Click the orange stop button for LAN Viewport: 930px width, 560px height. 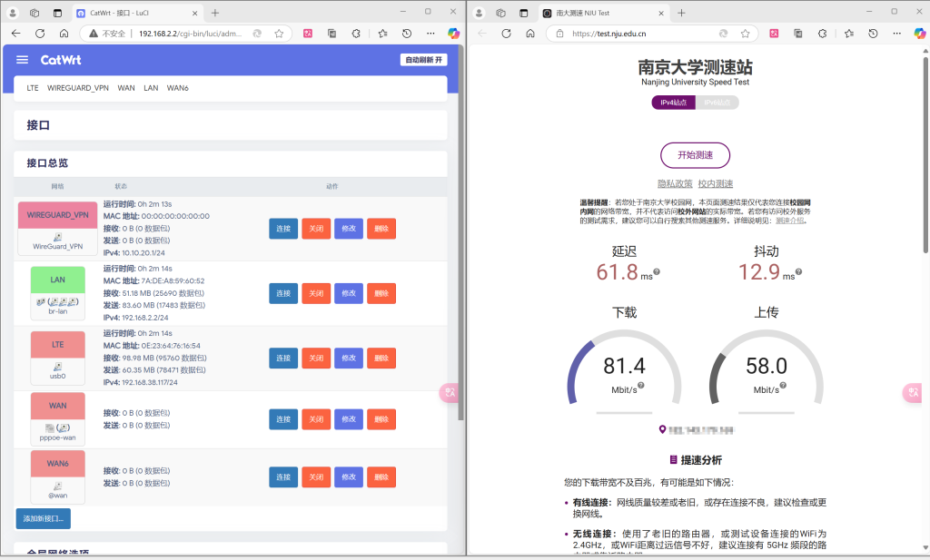click(x=316, y=293)
